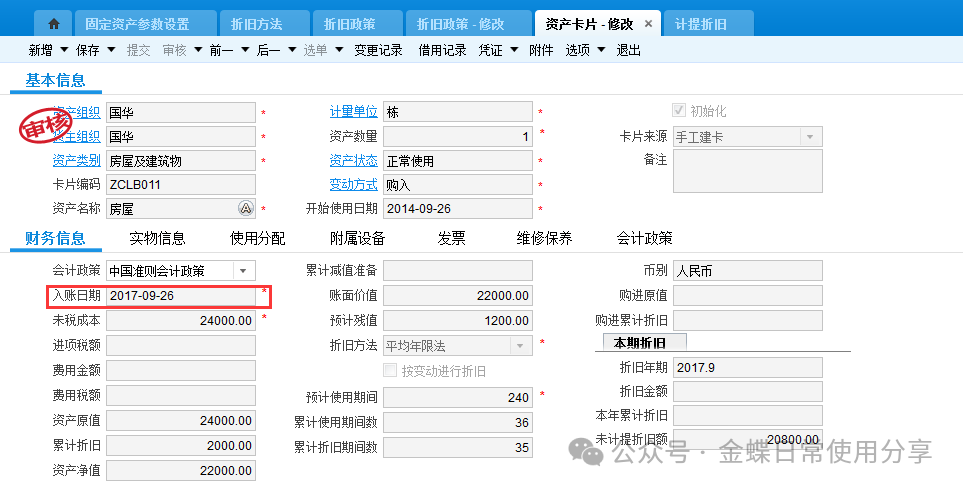Click the 变动方式 link label
This screenshot has width=963, height=490.
(x=353, y=184)
